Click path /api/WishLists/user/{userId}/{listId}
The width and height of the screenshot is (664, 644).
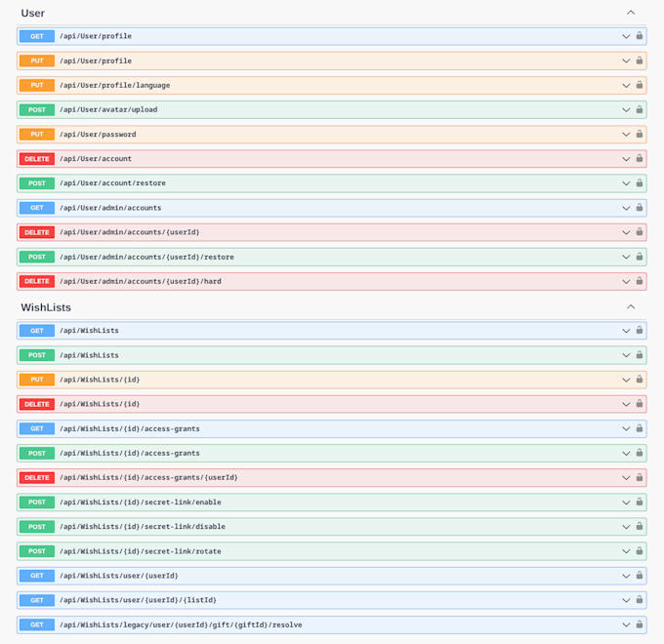click(x=138, y=600)
